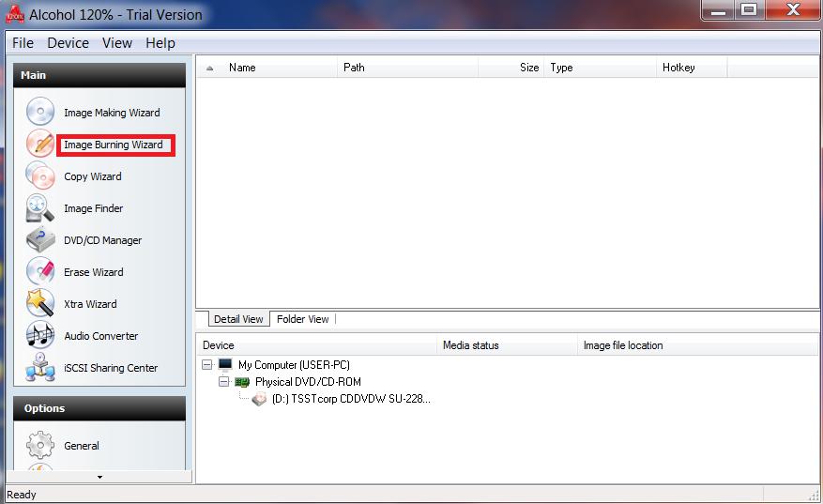Switch to the Folder View tab
The width and height of the screenshot is (823, 504).
point(302,319)
